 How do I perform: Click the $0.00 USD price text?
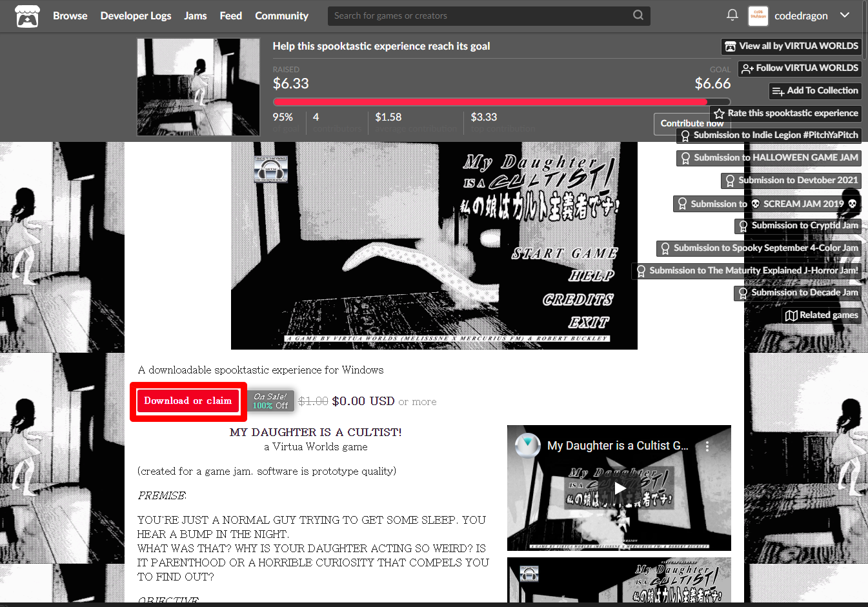pyautogui.click(x=363, y=401)
